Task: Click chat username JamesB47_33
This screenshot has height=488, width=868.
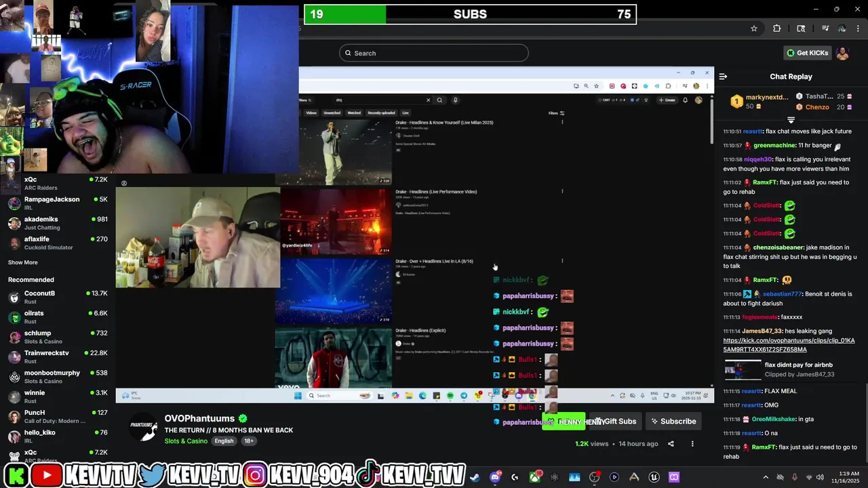Action: (762, 331)
